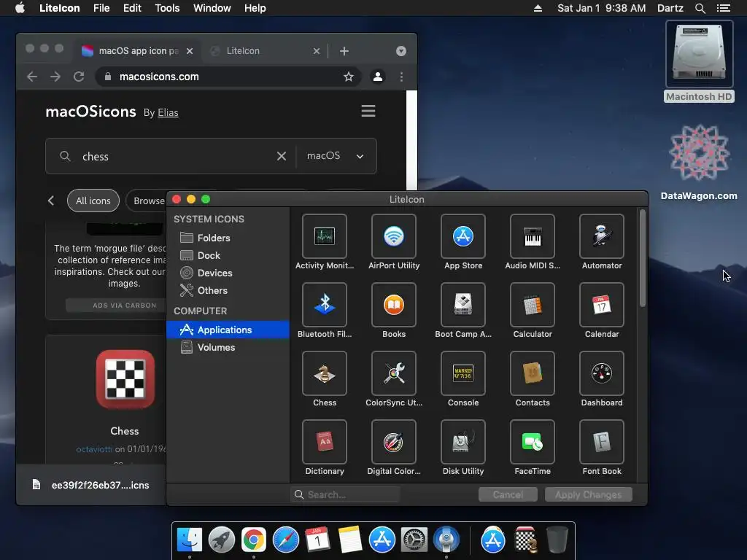
Task: Clear the chess search with the X
Action: (x=282, y=156)
